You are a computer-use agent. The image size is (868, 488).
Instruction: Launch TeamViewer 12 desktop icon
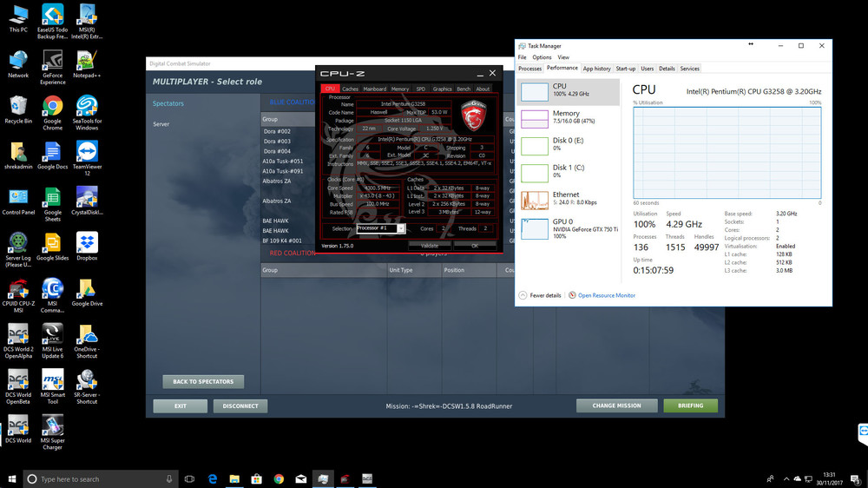(87, 158)
